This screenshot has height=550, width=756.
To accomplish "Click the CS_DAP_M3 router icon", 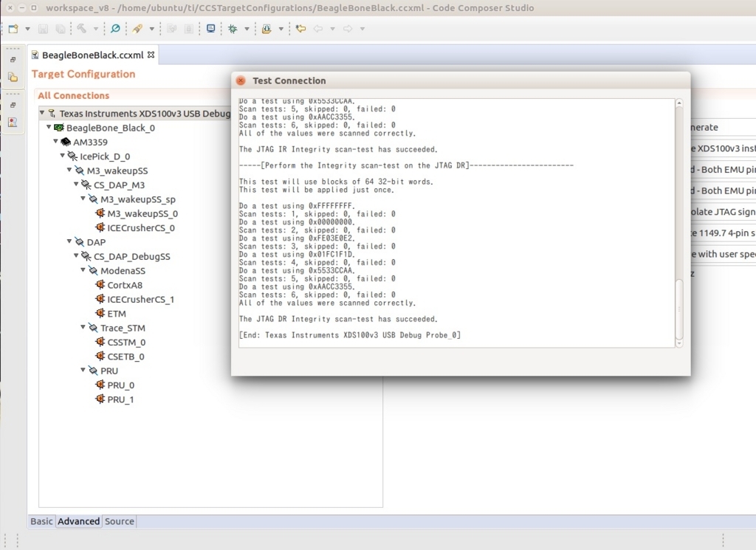I will click(x=86, y=185).
